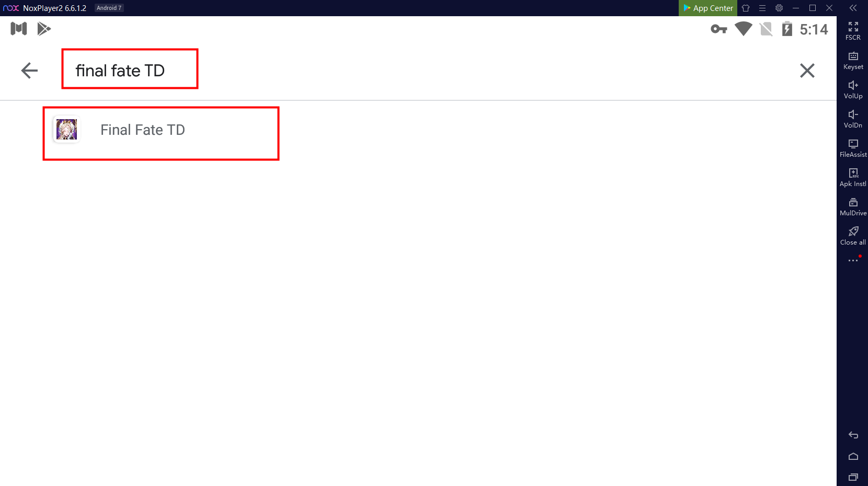The image size is (868, 486).
Task: Click the Final Fate TD app icon thumbnail
Action: click(66, 130)
